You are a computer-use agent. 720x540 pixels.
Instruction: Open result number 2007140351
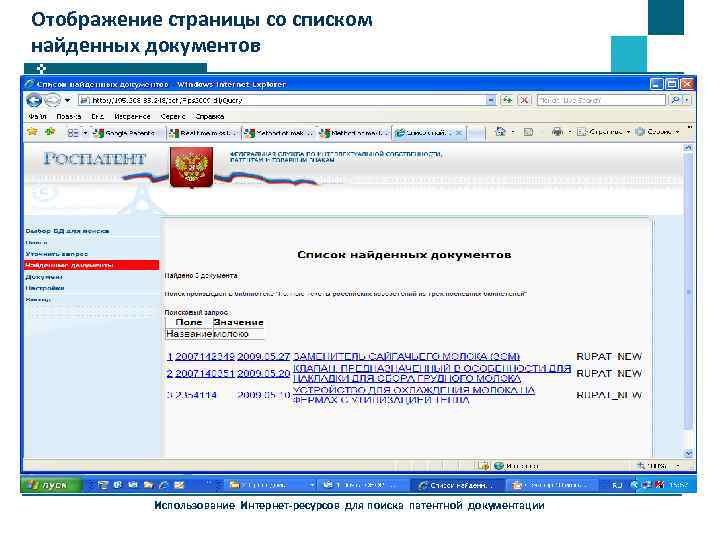[205, 374]
